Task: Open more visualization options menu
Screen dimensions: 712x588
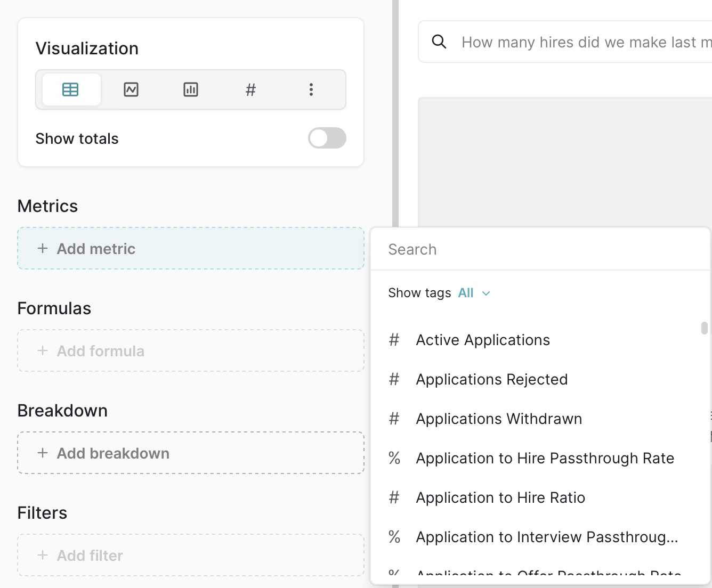Action: 311,89
